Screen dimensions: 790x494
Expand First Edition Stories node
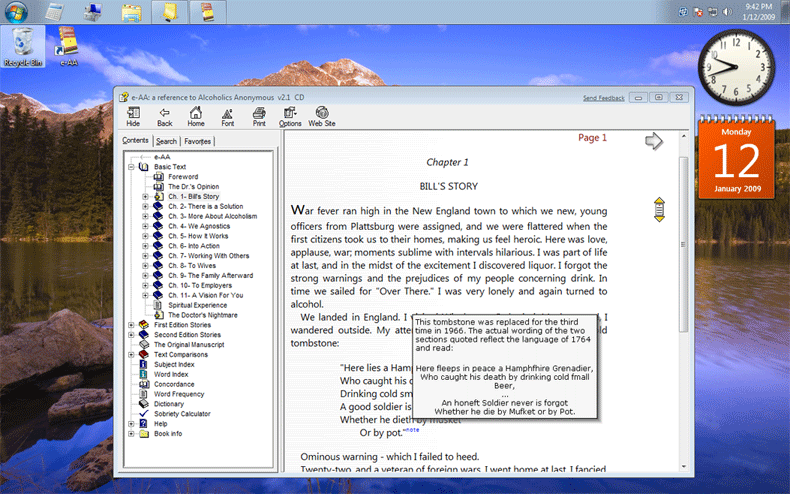click(131, 325)
